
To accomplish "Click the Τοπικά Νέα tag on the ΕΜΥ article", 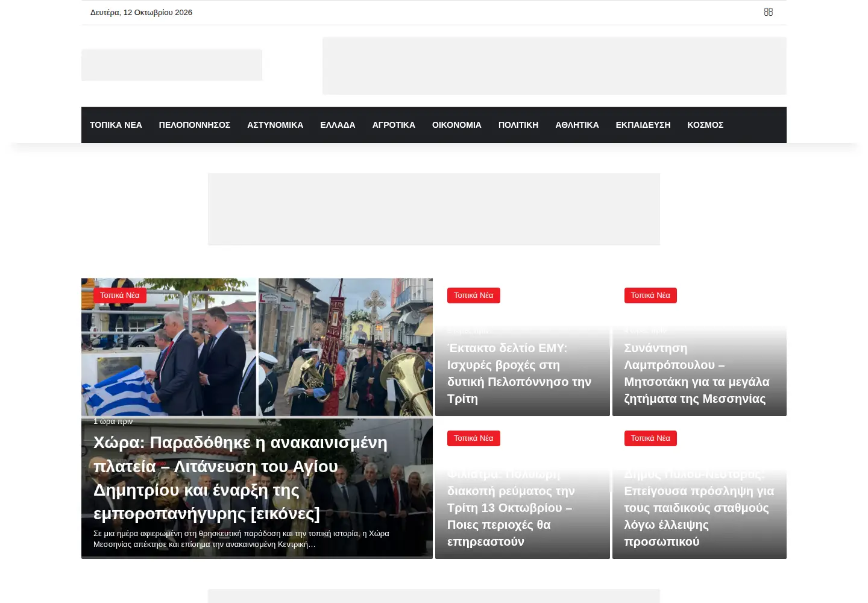I will click(x=474, y=295).
